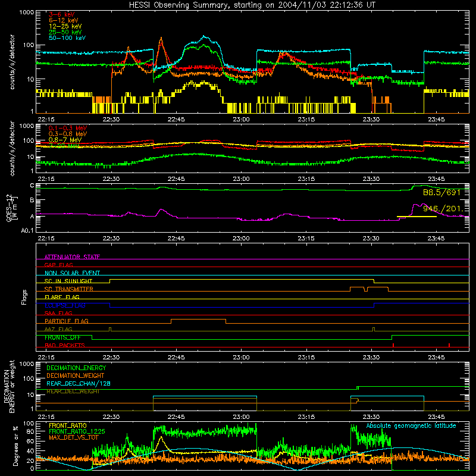The height and width of the screenshot is (476, 476).
Task: Click the A0.1 tick label on GOES axis
Action: coord(27,230)
